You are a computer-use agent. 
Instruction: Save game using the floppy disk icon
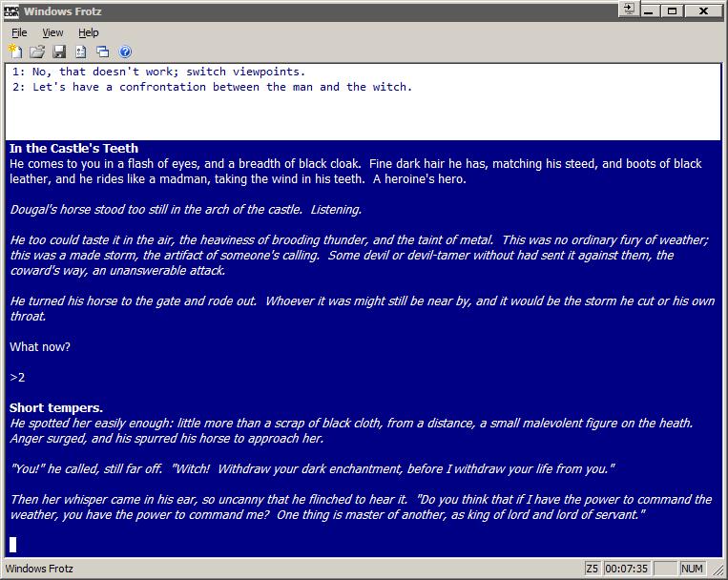(x=59, y=52)
